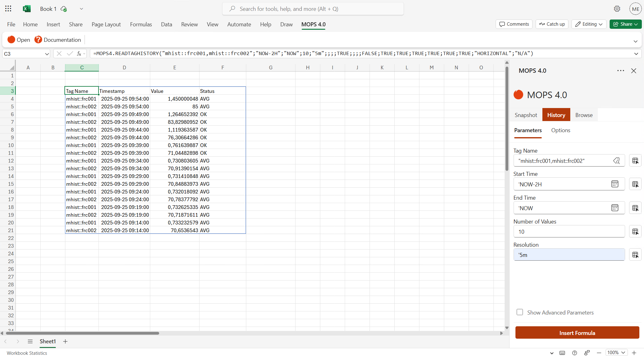Open the calendar picker for Start Time
644x356 pixels.
coord(615,184)
